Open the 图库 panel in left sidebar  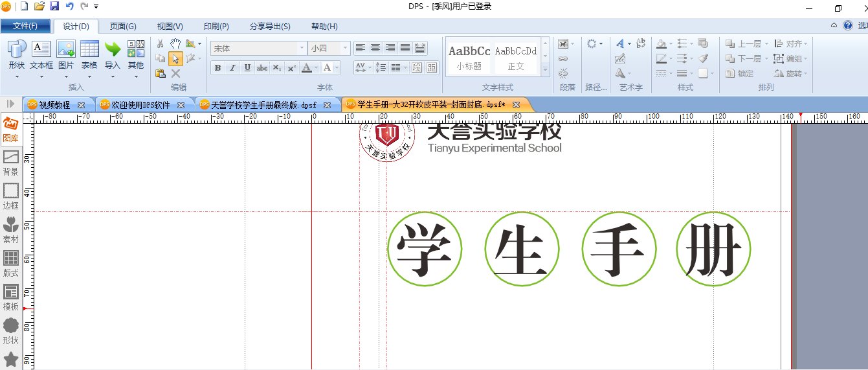pyautogui.click(x=11, y=129)
